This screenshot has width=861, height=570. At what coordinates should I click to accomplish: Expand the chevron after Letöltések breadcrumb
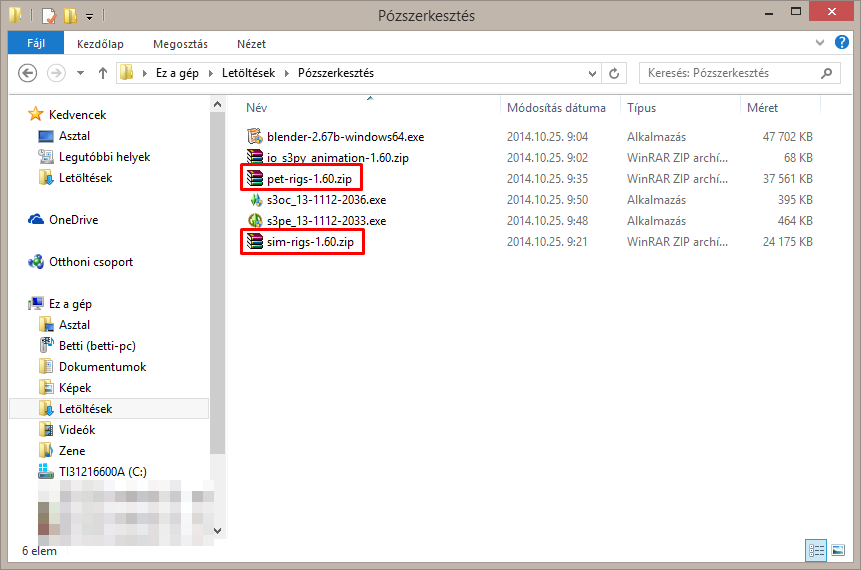(286, 74)
